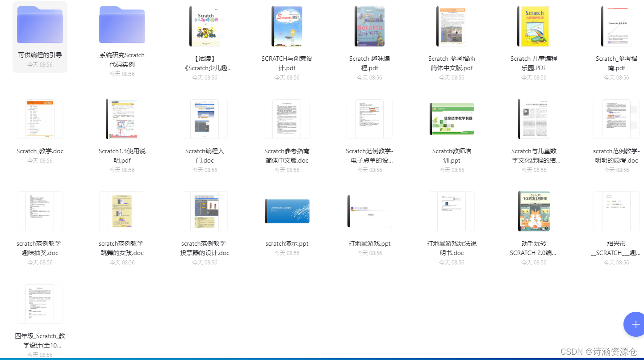Open 绍兴市__SCRATCH__趣 document thumbnail
The height and width of the screenshot is (360, 644).
click(616, 211)
